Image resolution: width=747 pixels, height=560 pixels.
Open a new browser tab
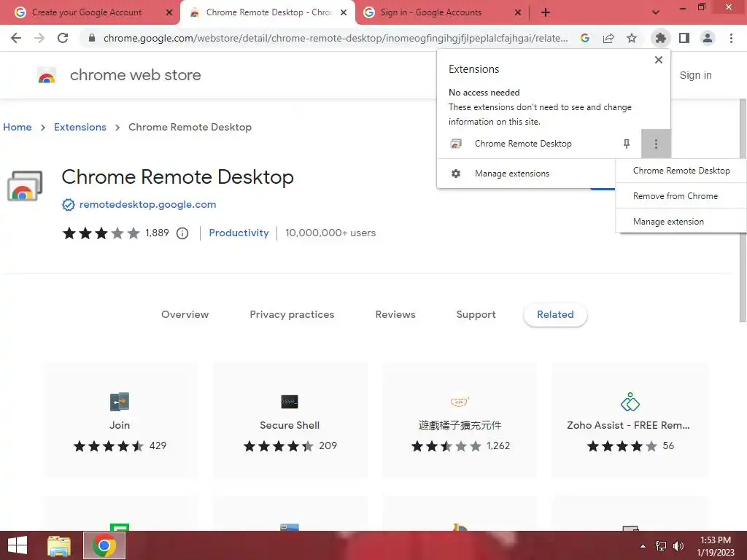[546, 12]
